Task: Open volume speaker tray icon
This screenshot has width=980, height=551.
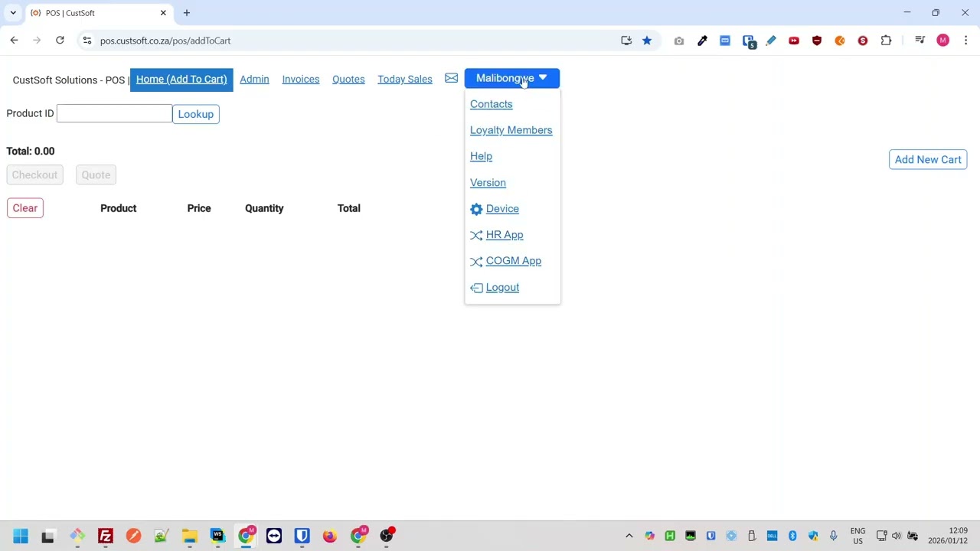Action: pos(897,536)
